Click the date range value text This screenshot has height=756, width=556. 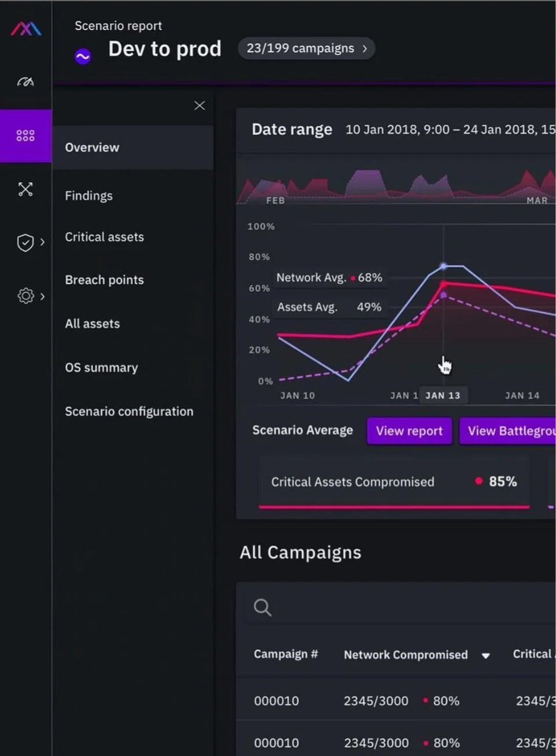pyautogui.click(x=450, y=129)
